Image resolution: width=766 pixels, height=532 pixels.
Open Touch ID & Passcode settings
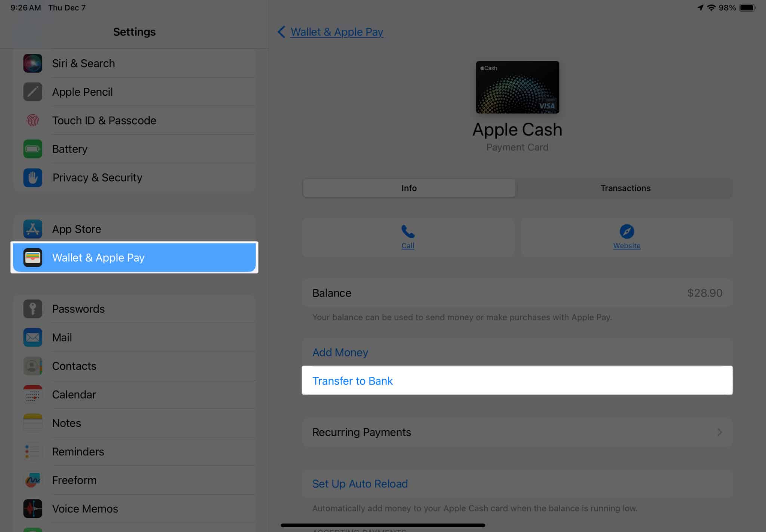tap(135, 120)
